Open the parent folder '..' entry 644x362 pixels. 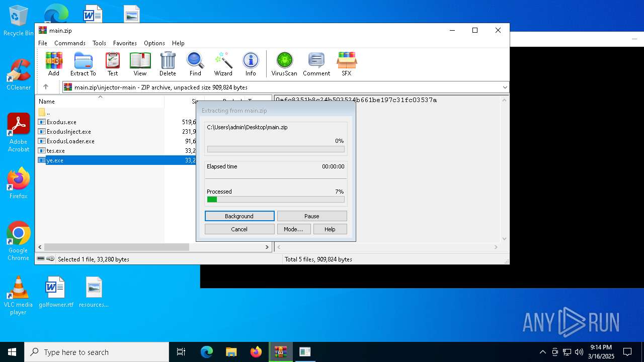44,113
